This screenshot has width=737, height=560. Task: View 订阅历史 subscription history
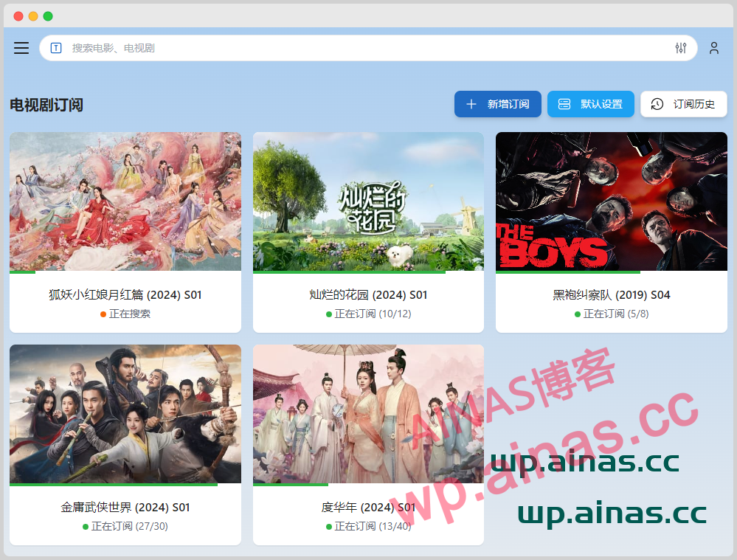[683, 104]
